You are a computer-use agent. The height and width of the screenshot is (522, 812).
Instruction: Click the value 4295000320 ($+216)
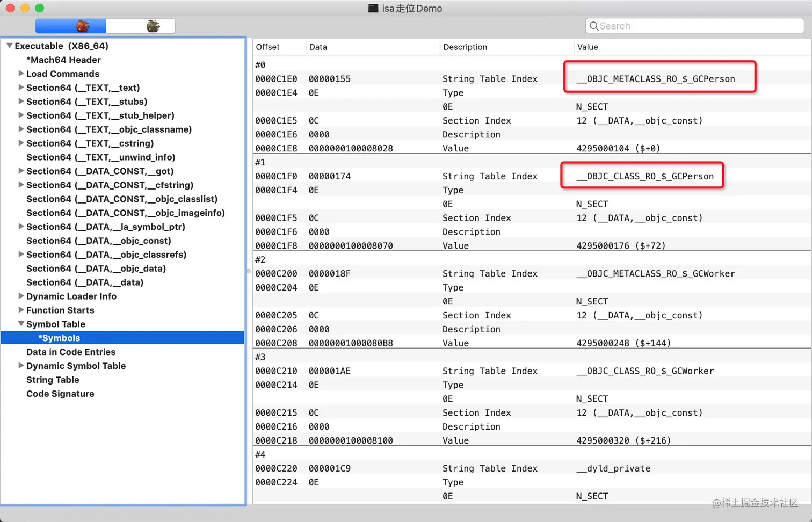tap(624, 440)
